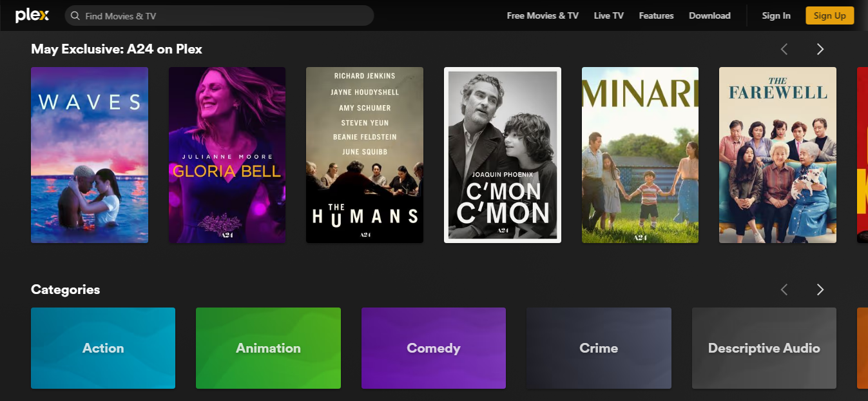Select the Crime category
This screenshot has height=401, width=868.
tap(599, 348)
